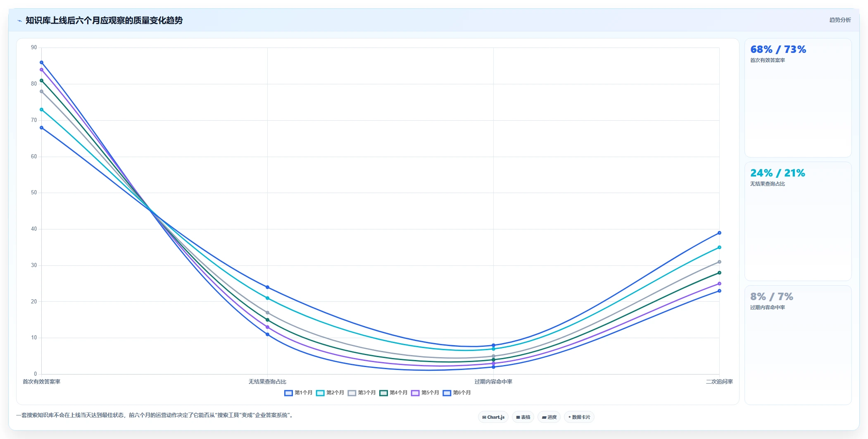This screenshot has height=439, width=868.
Task: Click the gray point at 31 on 二次追问率
Action: pos(719,262)
